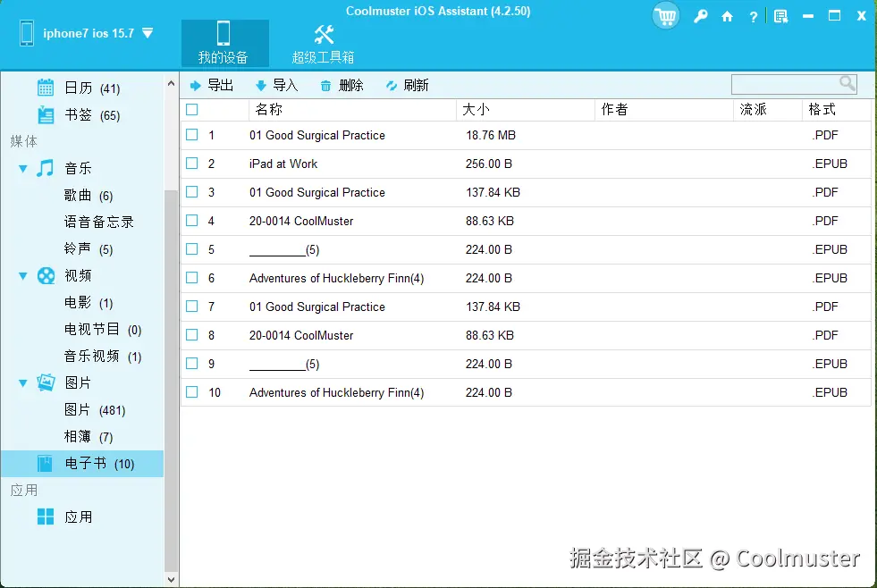Viewport: 877px width, 588px height.
Task: Click the refresh arrows icon
Action: point(392,86)
